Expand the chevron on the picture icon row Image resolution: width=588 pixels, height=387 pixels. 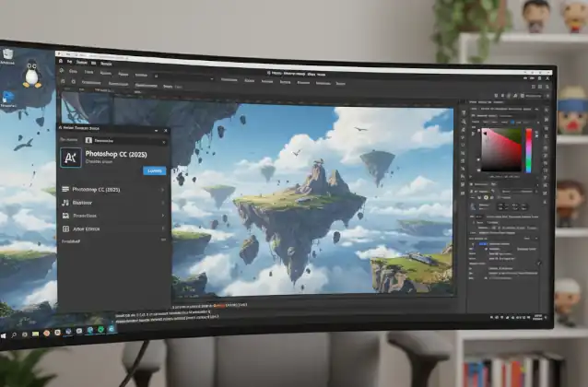(x=163, y=216)
